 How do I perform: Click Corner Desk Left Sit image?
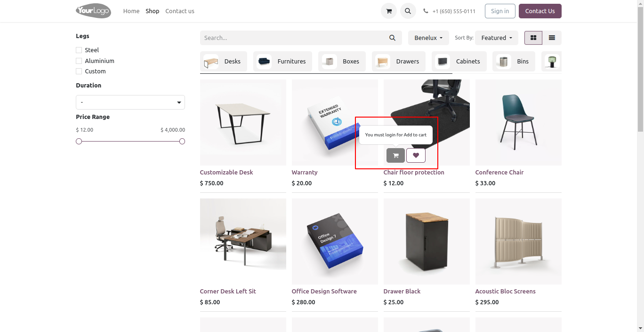click(x=243, y=241)
